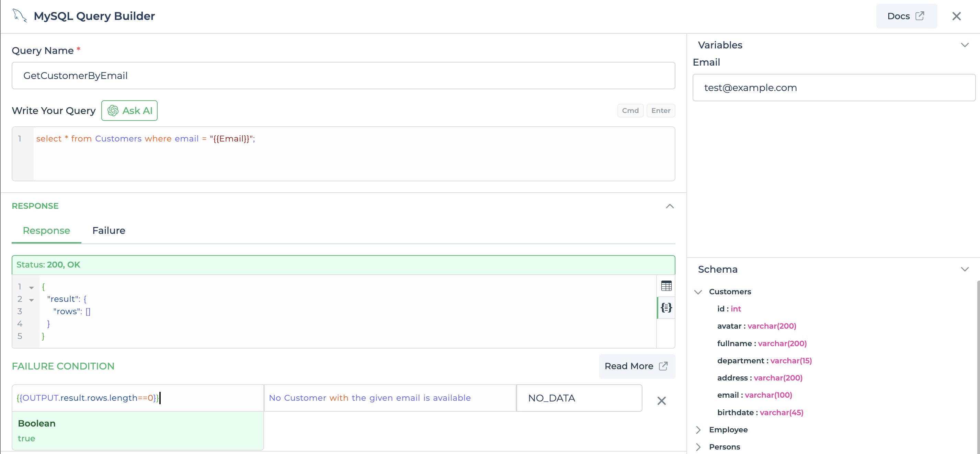Click the MySQL dolphin logo icon
980x454 pixels.
coord(20,16)
